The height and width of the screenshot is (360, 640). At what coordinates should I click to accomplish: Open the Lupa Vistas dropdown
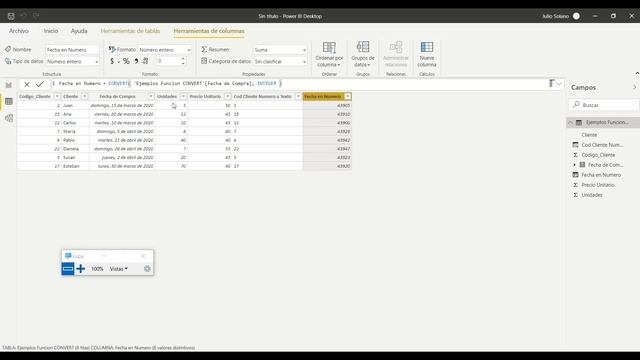tap(119, 269)
